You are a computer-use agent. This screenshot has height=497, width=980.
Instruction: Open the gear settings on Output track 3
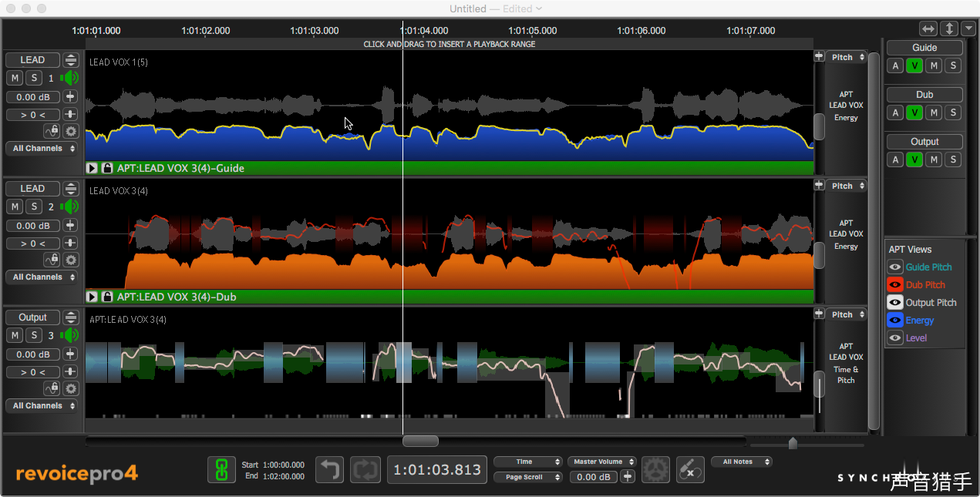pyautogui.click(x=71, y=389)
